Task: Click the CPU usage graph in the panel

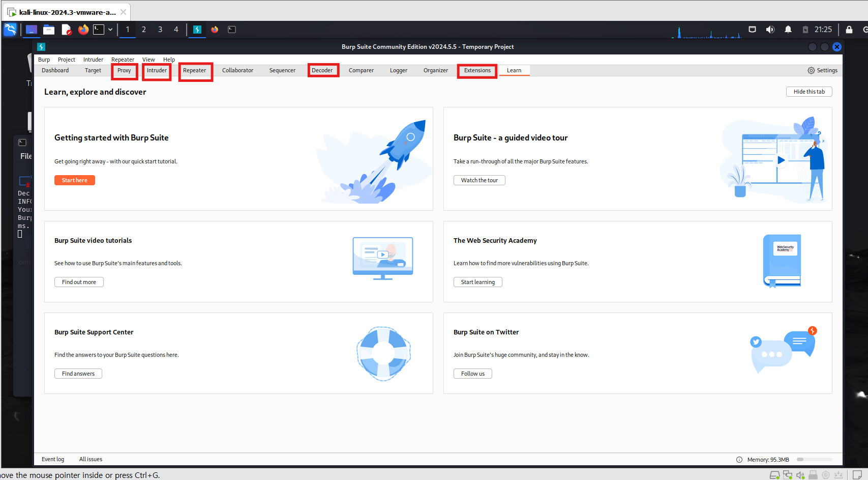Action: (x=707, y=32)
